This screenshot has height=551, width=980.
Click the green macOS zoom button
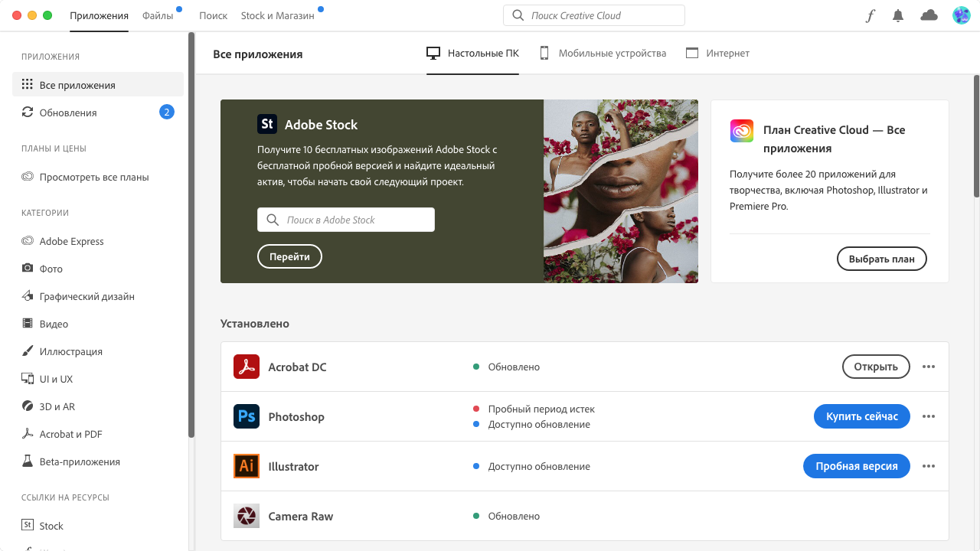click(47, 15)
